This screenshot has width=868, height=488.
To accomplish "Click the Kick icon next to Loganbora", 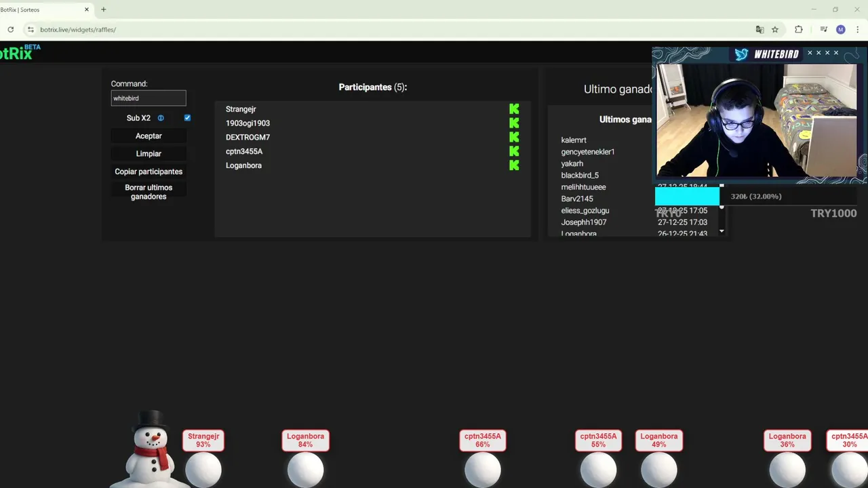I will pos(514,165).
